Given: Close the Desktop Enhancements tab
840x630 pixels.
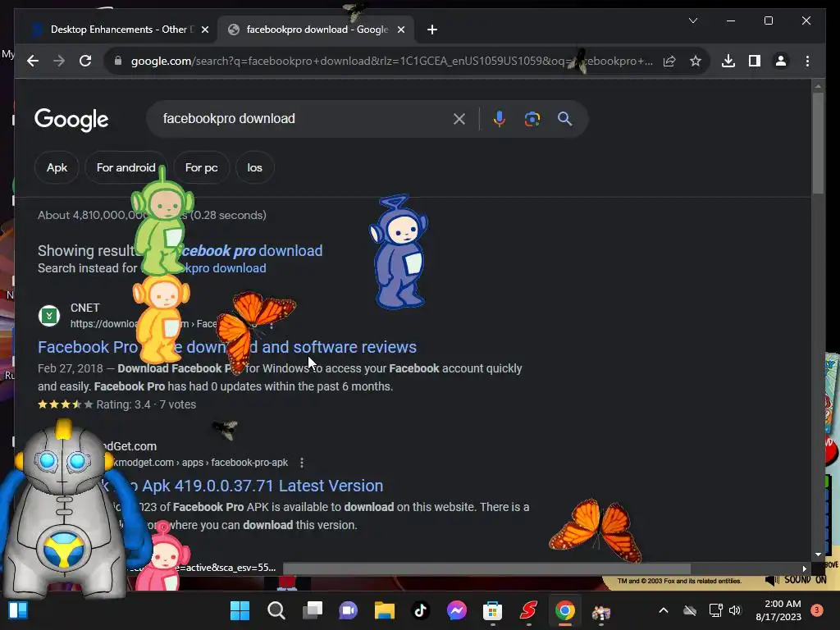Looking at the screenshot, I should (x=204, y=30).
